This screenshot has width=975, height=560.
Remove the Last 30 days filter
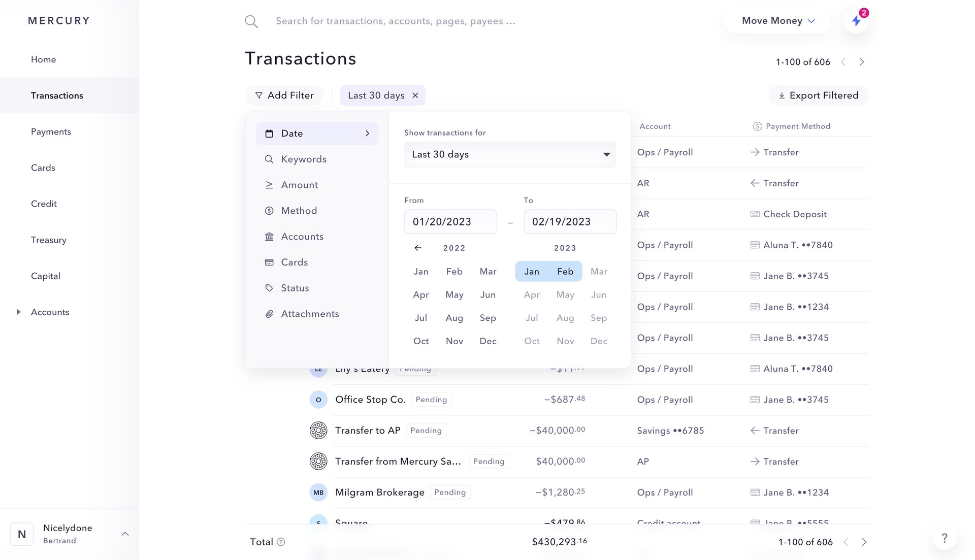pos(415,95)
